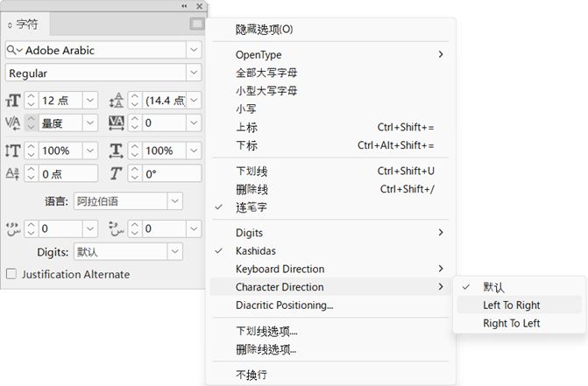Viewport: 588px width, 386px height.
Task: Enable Justification Alternate checkbox
Action: [x=11, y=274]
